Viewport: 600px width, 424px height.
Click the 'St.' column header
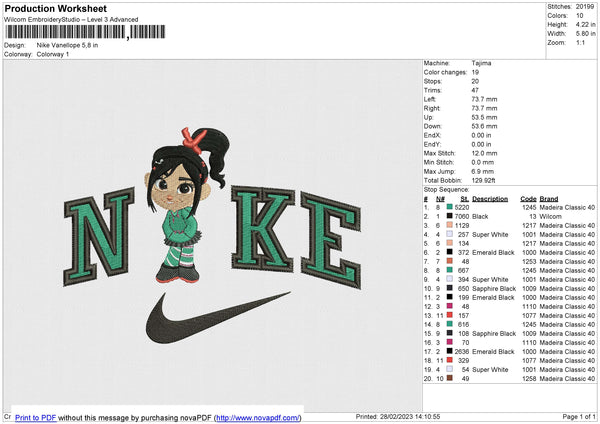coord(465,199)
